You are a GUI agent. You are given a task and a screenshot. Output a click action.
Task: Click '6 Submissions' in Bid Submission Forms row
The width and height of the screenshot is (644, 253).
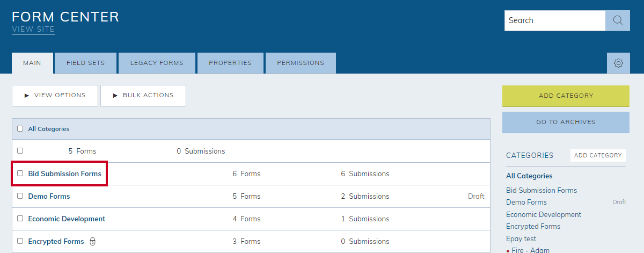pyautogui.click(x=365, y=174)
